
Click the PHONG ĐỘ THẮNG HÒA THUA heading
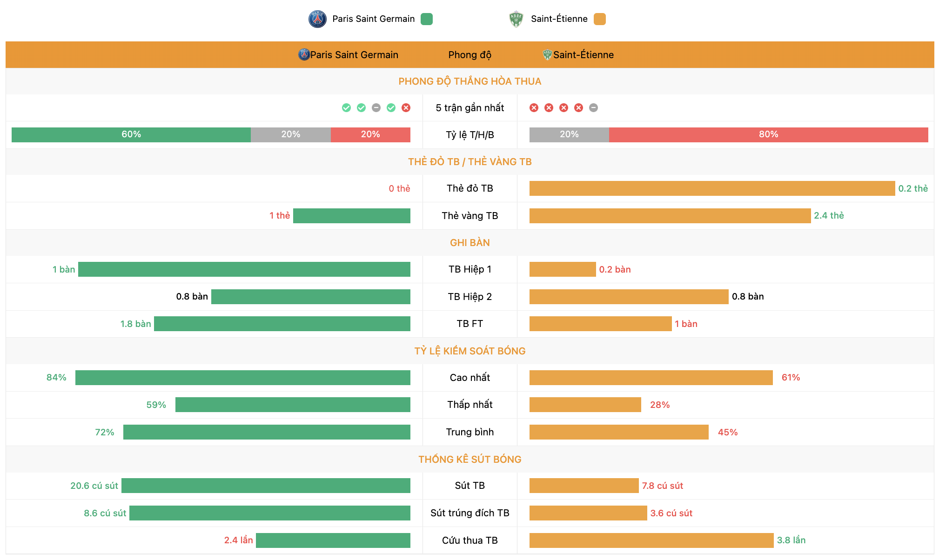(x=469, y=81)
